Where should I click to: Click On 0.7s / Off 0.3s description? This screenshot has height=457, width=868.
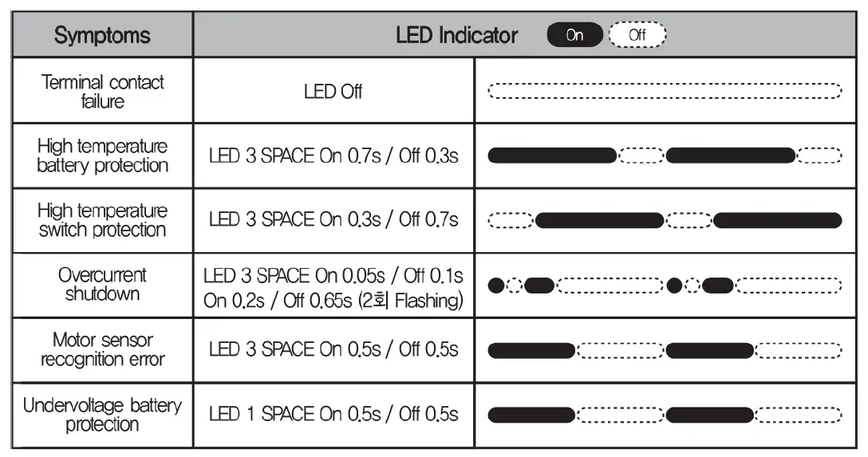pos(333,156)
